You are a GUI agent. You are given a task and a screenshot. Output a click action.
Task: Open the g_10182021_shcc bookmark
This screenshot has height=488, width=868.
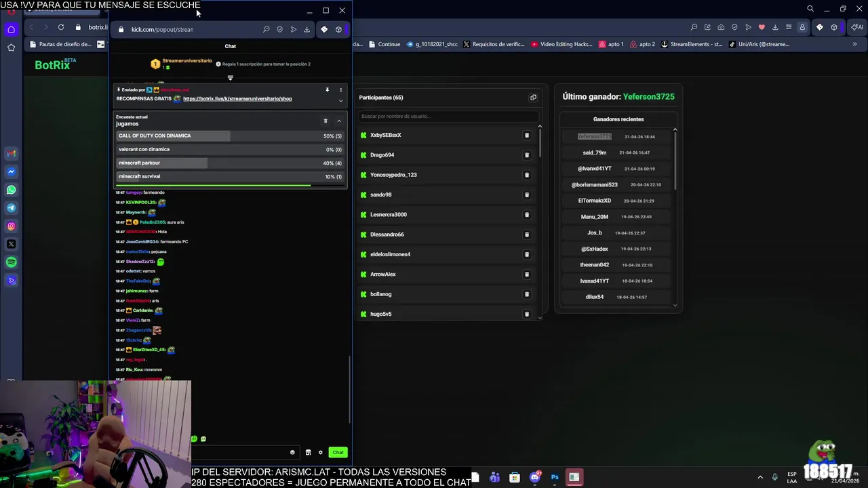(431, 44)
